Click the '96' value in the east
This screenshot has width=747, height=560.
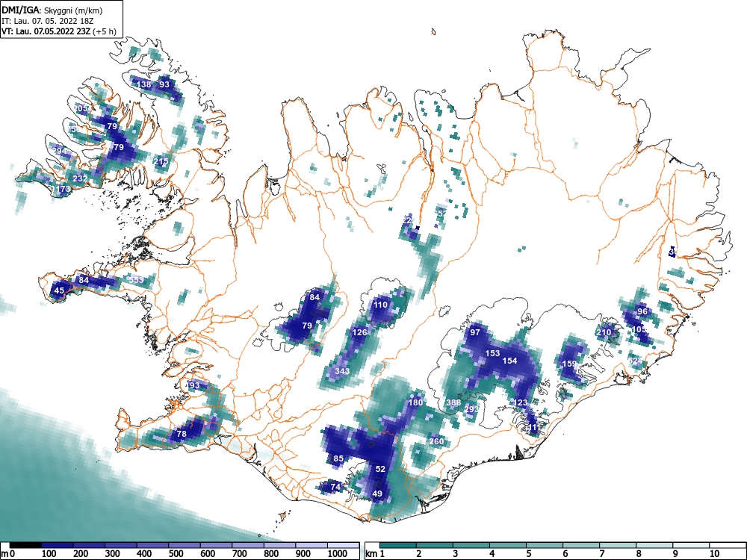tap(642, 311)
